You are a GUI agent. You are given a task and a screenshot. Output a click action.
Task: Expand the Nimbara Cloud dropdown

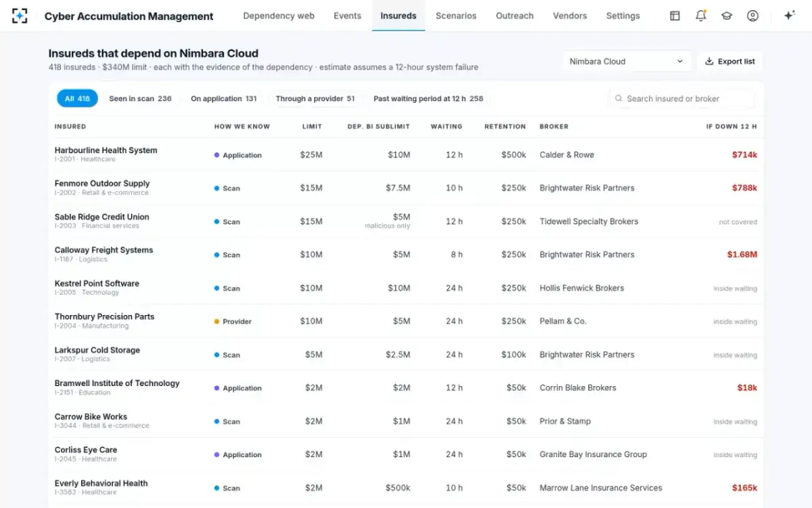tap(627, 61)
